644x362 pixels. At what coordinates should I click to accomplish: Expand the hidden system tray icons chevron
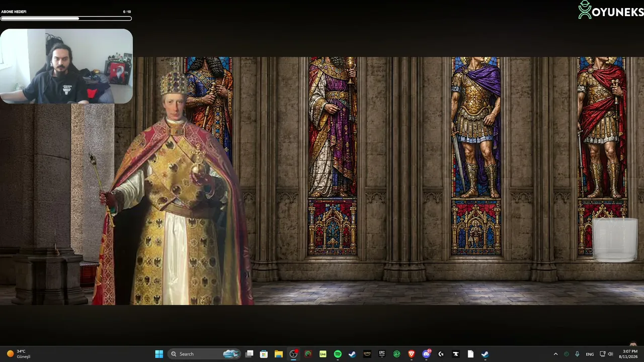click(555, 354)
